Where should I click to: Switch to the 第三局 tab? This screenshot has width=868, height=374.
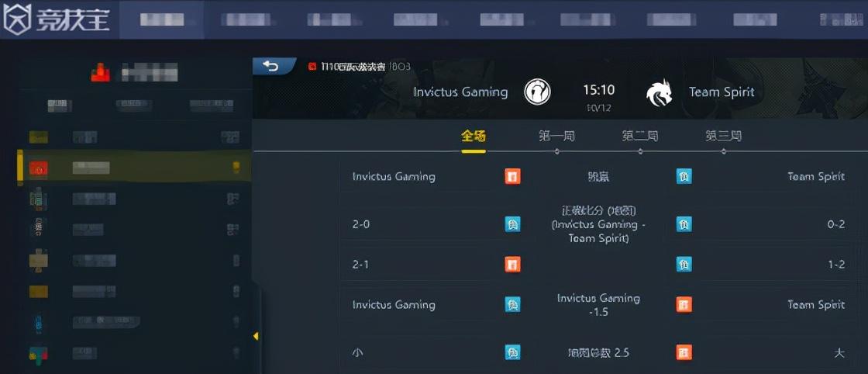click(x=723, y=137)
